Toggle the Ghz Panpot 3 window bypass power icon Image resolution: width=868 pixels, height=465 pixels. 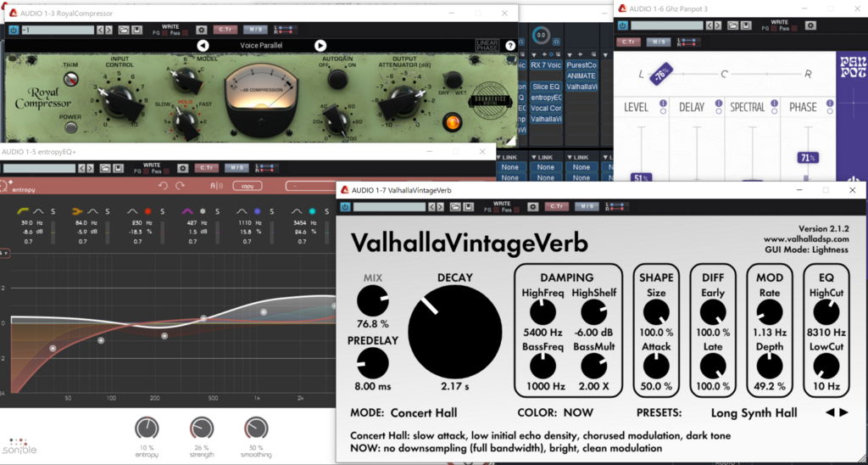tap(623, 25)
